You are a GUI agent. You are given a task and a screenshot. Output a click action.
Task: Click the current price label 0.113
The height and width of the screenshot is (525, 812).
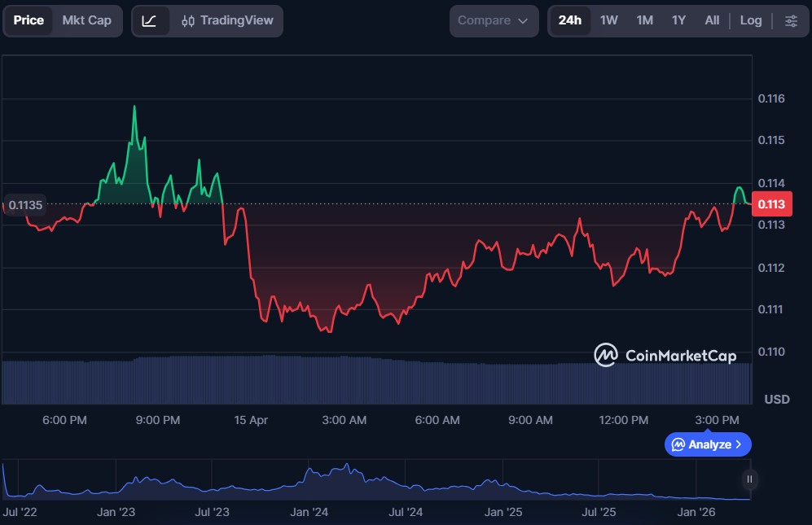tap(770, 204)
